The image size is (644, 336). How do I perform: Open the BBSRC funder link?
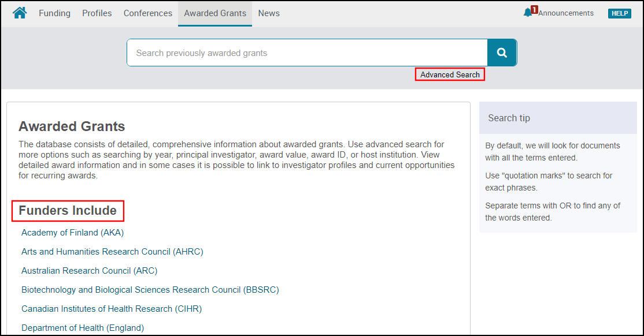click(x=150, y=290)
